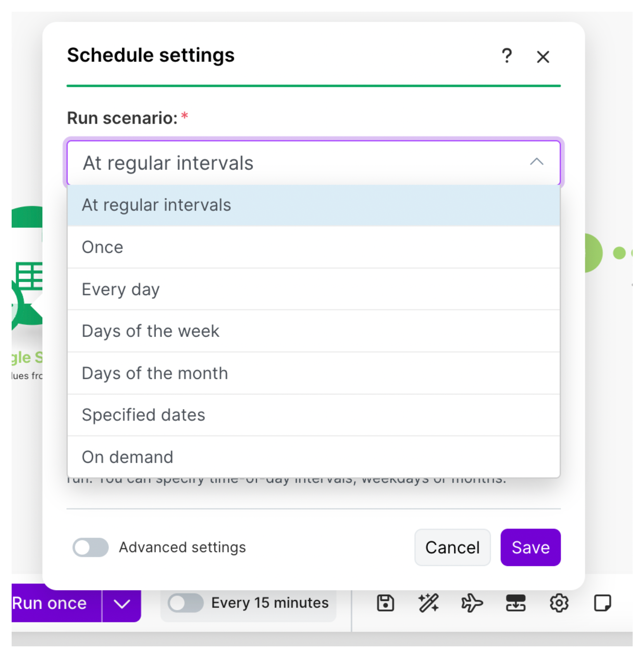Collapse the Run scenario dropdown
The height and width of the screenshot is (658, 644).
(x=537, y=163)
